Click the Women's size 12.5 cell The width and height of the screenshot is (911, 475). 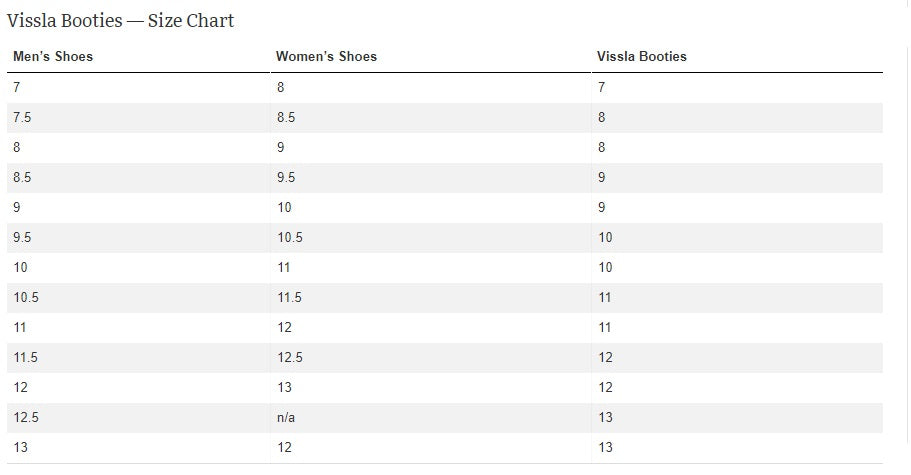coord(290,357)
